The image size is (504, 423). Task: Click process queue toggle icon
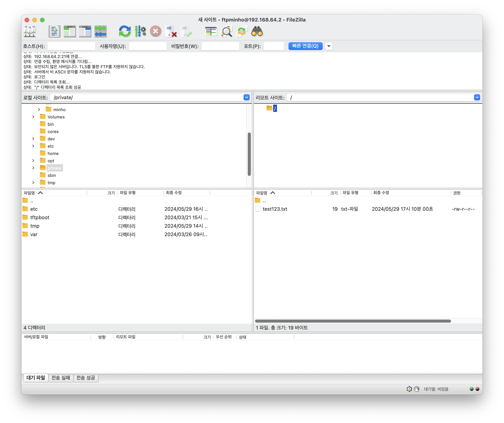[140, 32]
